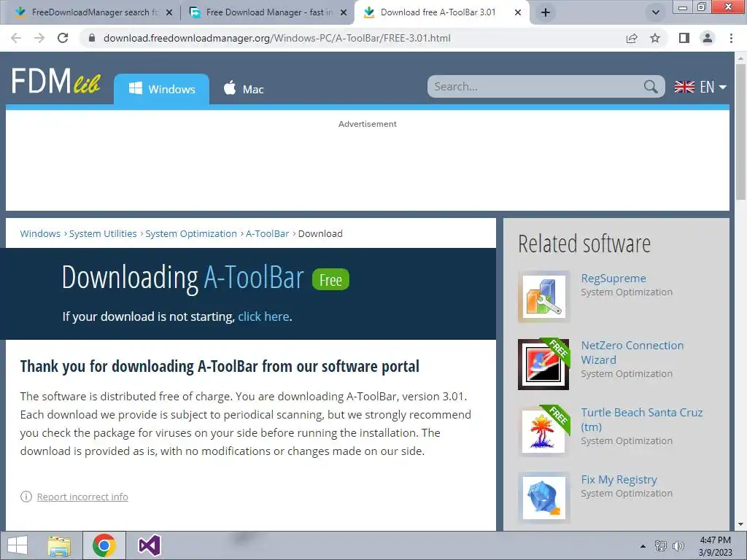Select the Windows platform tab
Image resolution: width=747 pixels, height=560 pixels.
pyautogui.click(x=161, y=89)
